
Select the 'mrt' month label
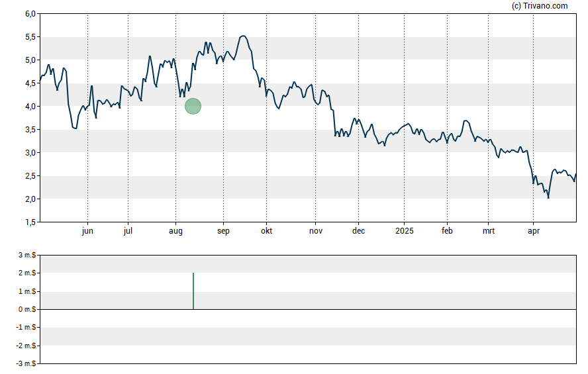click(x=488, y=231)
